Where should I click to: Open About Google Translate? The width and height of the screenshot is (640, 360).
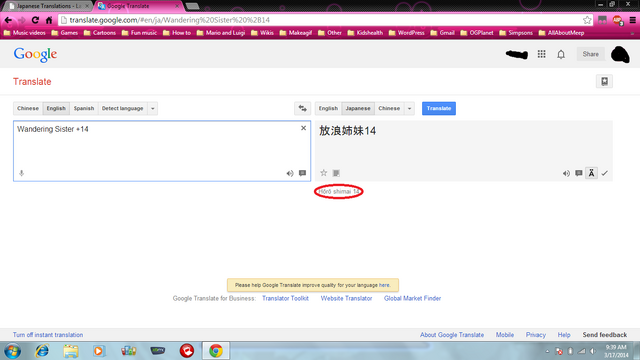452,335
